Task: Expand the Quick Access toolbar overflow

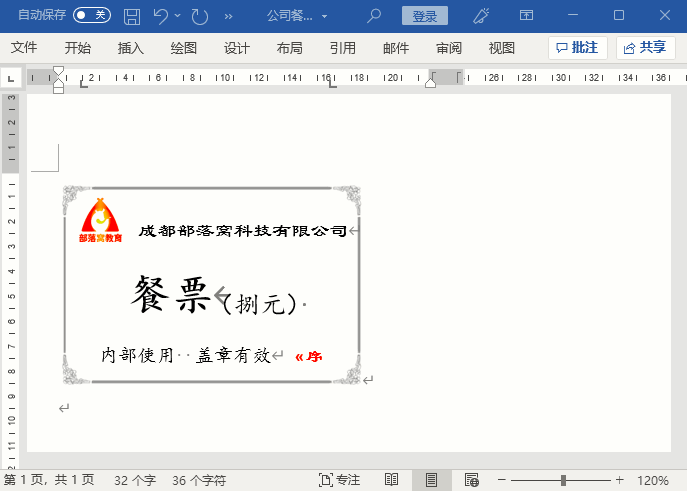Action: pyautogui.click(x=228, y=17)
